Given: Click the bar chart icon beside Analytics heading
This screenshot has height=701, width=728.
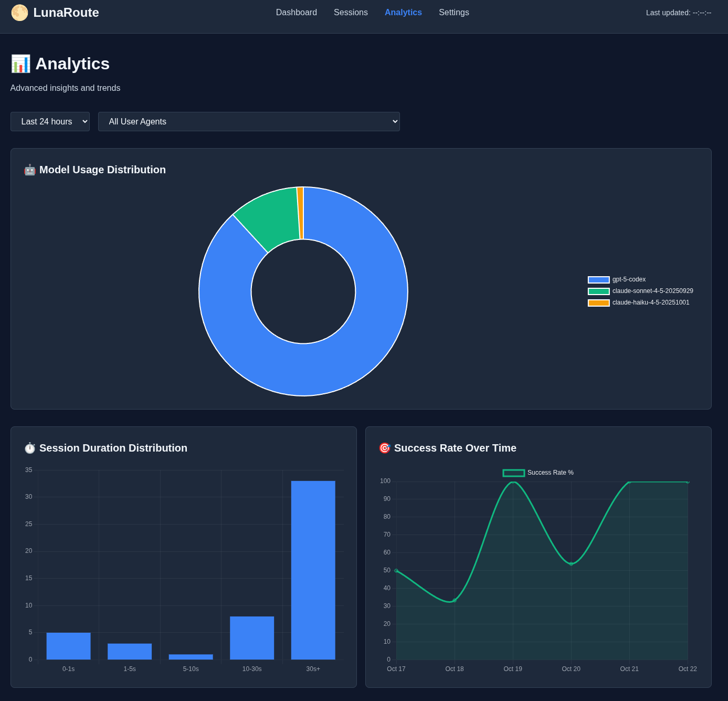Looking at the screenshot, I should point(20,64).
